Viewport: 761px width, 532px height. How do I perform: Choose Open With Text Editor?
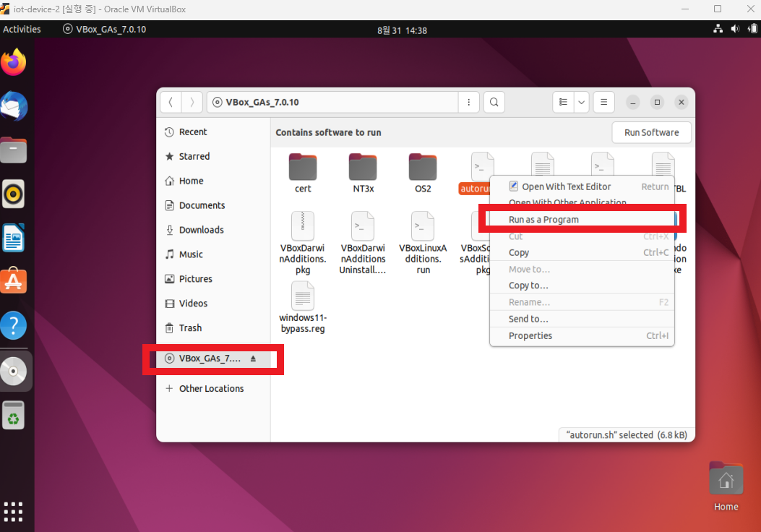click(x=582, y=186)
